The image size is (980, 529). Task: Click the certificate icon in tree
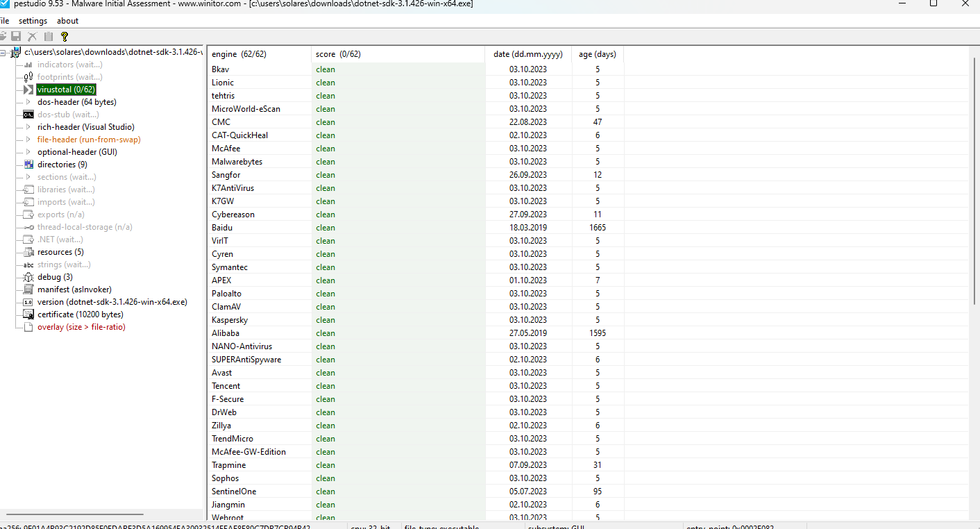pos(28,314)
